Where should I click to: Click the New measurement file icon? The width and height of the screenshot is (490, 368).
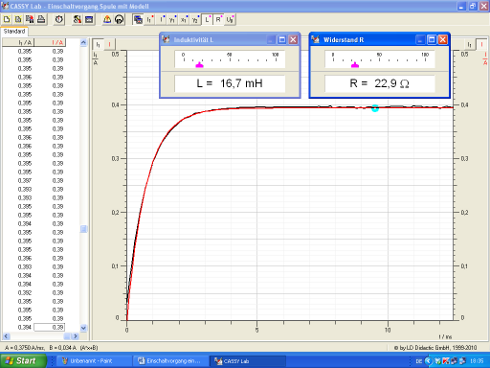(7, 19)
